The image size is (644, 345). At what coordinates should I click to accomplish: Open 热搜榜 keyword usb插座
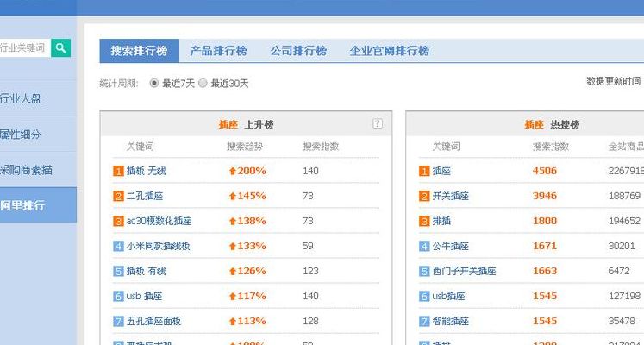(448, 296)
